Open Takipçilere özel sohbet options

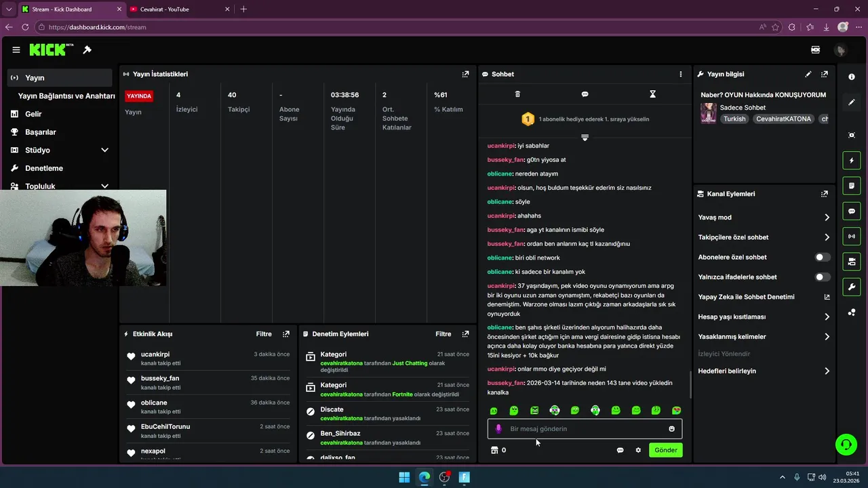tap(764, 237)
